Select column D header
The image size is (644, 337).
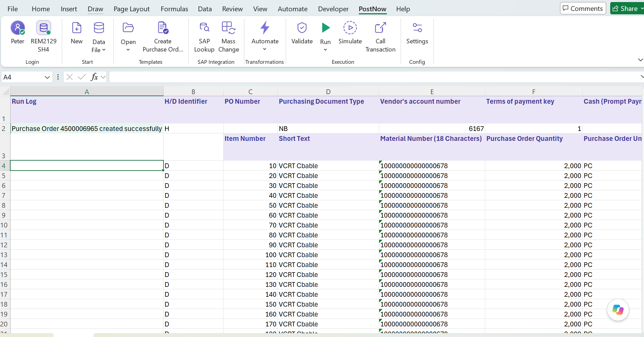coord(328,91)
